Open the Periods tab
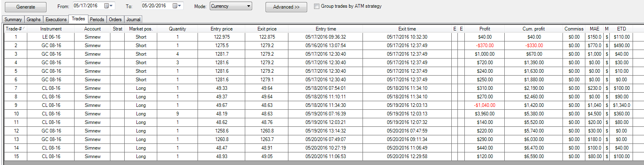Screen dimensions: 644x165 pos(97,20)
